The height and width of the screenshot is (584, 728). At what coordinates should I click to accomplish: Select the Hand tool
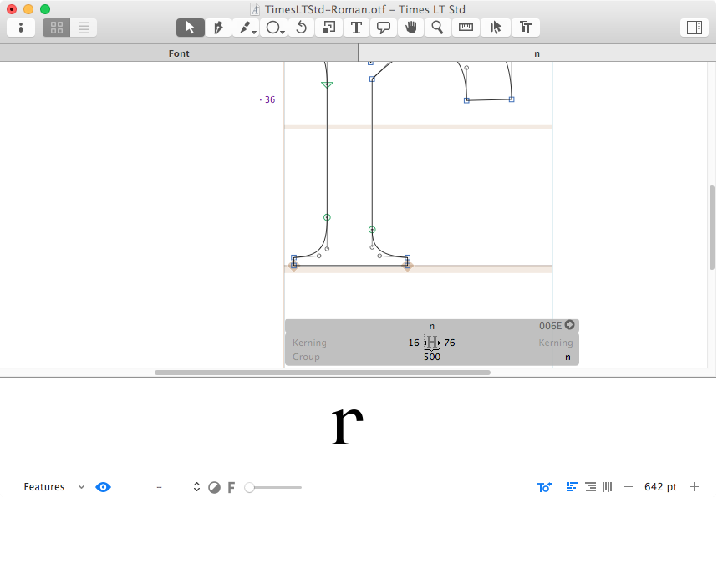[410, 28]
